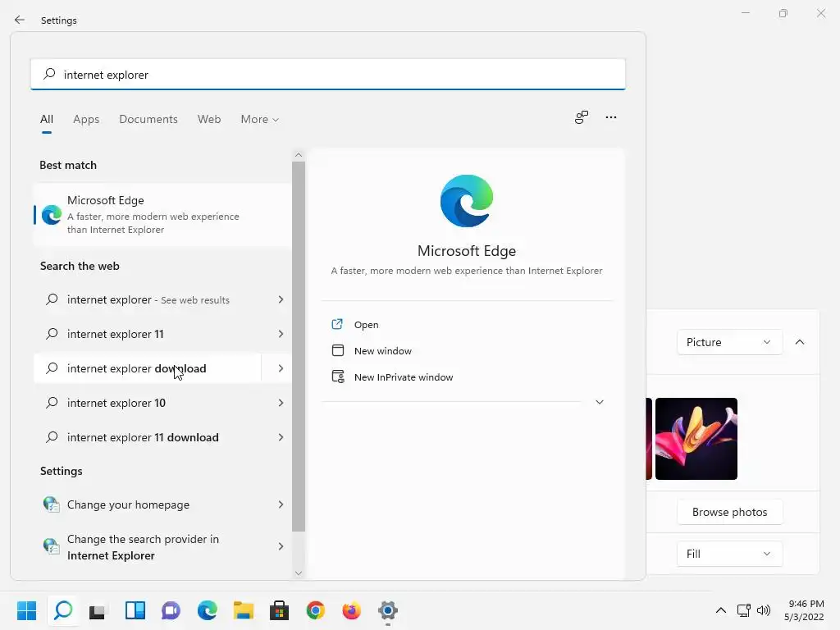This screenshot has height=630, width=840.
Task: Open 'Change your homepage' setting result
Action: coord(162,504)
